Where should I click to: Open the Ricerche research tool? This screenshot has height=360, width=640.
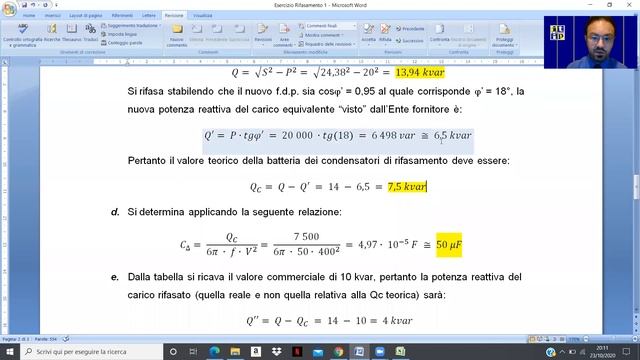point(52,33)
